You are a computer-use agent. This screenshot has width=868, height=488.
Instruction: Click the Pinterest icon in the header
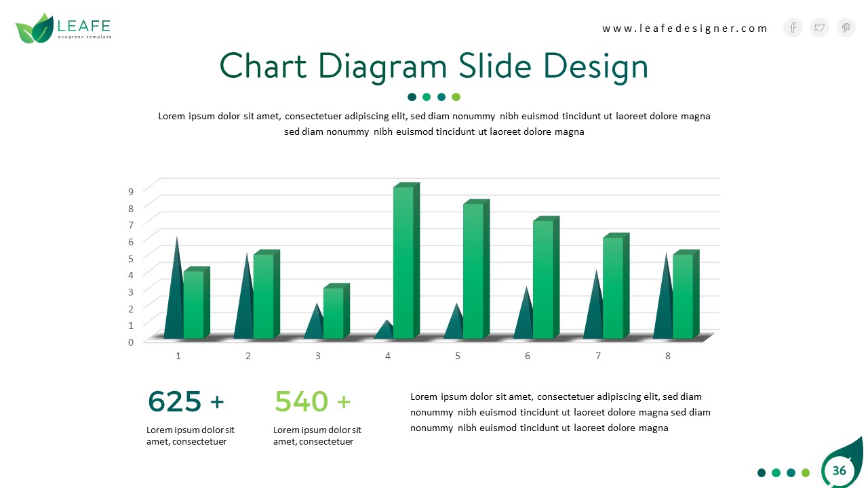click(846, 28)
